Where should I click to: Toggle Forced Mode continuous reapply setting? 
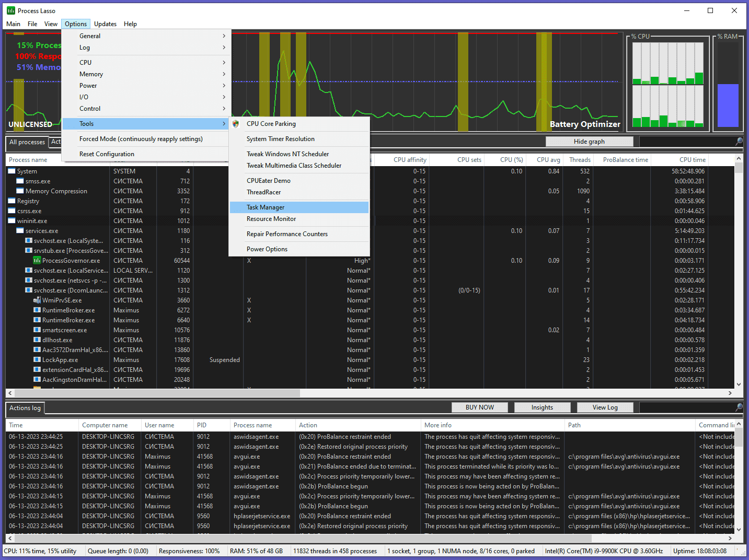pos(141,139)
